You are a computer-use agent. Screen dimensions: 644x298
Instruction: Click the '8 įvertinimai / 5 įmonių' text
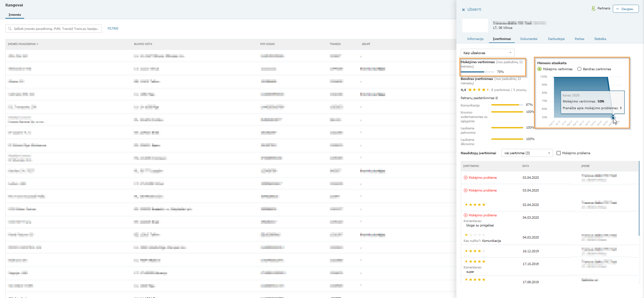pyautogui.click(x=509, y=90)
